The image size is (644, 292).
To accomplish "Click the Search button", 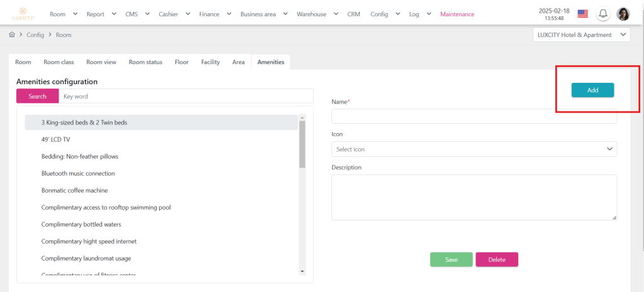I will point(37,96).
